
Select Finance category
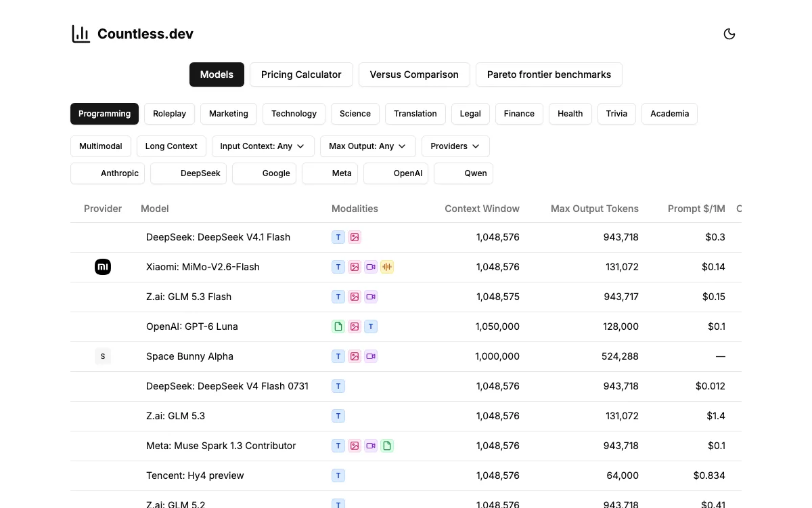tap(519, 114)
